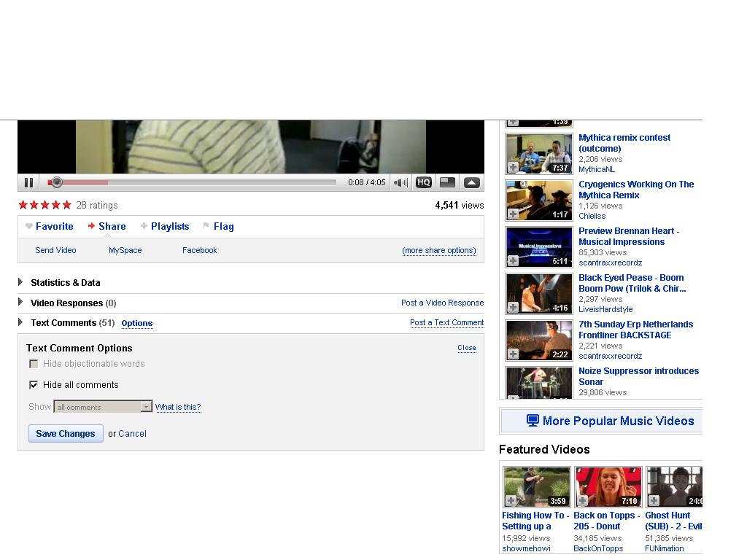Image resolution: width=747 pixels, height=560 pixels.
Task: Mute the video volume speaker icon
Action: click(x=400, y=183)
